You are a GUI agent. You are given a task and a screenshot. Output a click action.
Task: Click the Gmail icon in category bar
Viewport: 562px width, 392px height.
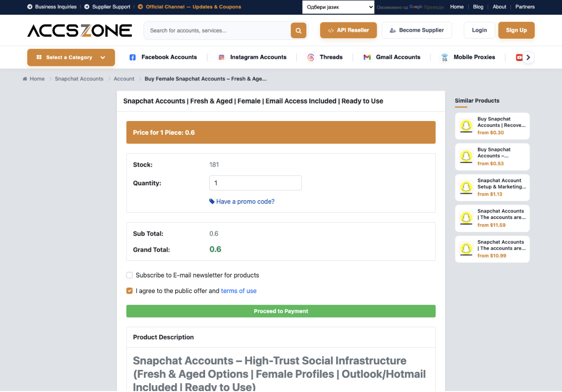point(367,58)
